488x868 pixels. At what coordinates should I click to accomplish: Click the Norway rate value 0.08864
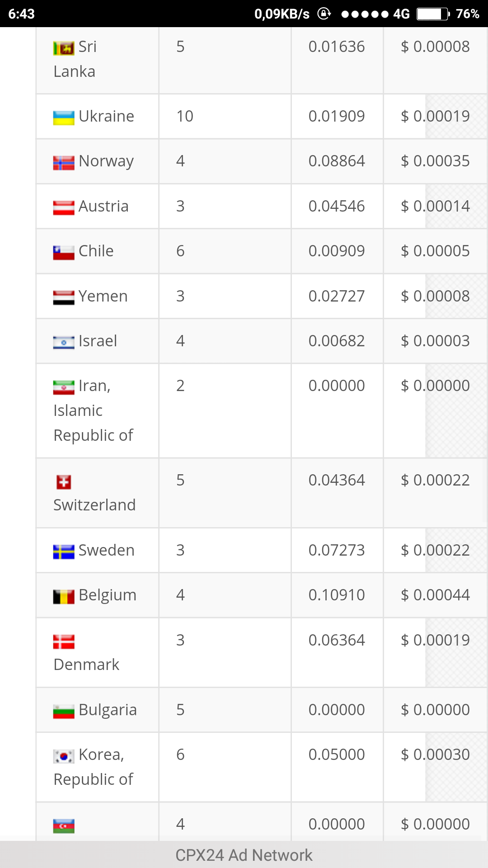pyautogui.click(x=337, y=161)
